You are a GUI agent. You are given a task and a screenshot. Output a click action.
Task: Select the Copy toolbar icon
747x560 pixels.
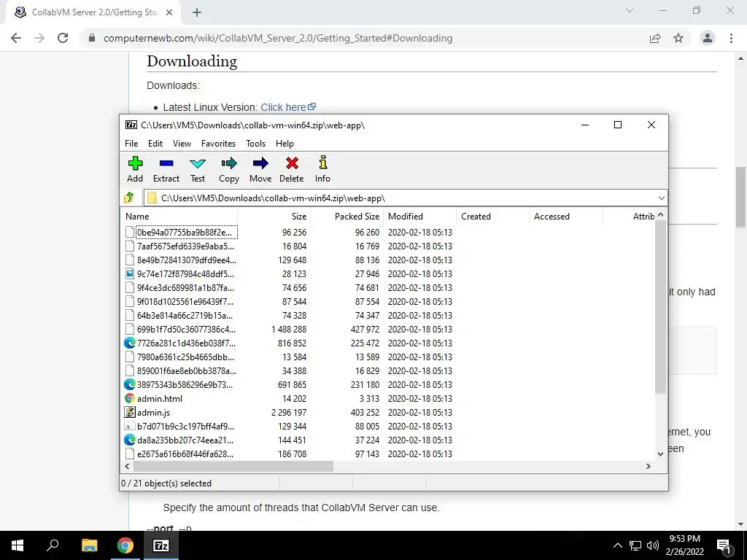click(x=228, y=163)
